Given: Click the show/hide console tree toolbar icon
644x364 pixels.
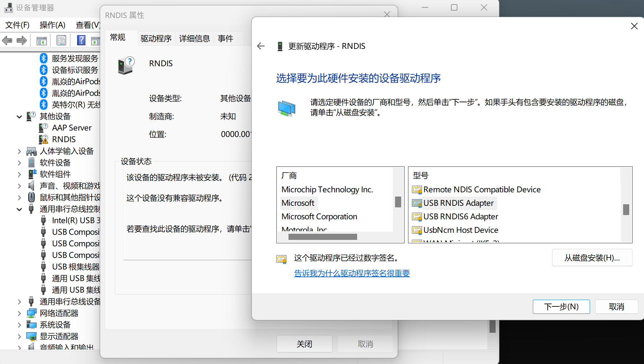Looking at the screenshot, I should point(41,41).
